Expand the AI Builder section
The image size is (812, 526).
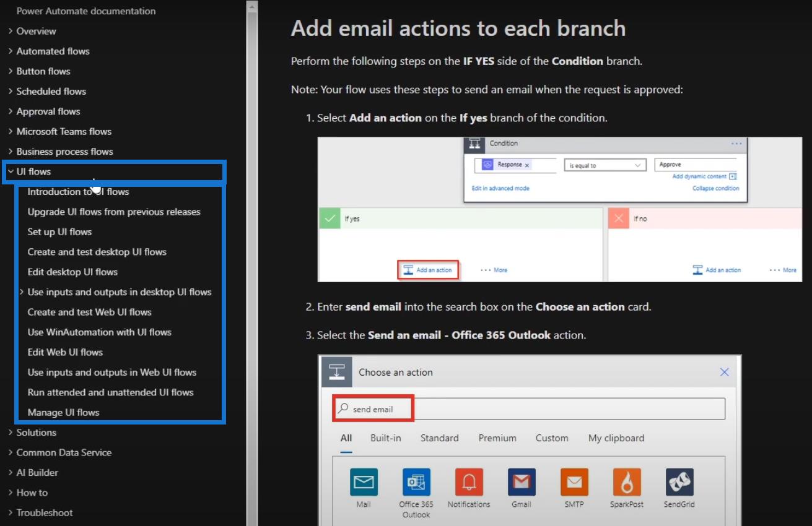(11, 472)
